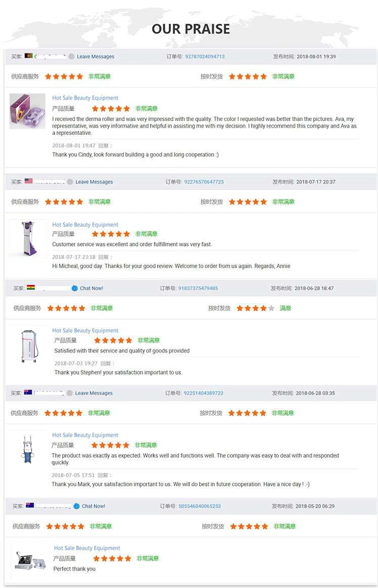The height and width of the screenshot is (588, 378).
Task: Click Hot Sale Beauty Equipment in fourth review
Action: pos(85,435)
